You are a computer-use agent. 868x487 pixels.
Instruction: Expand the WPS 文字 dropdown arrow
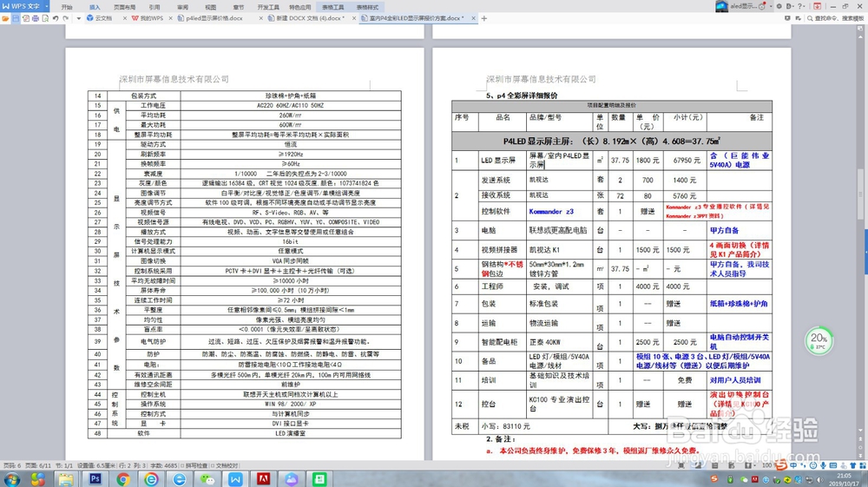(47, 6)
